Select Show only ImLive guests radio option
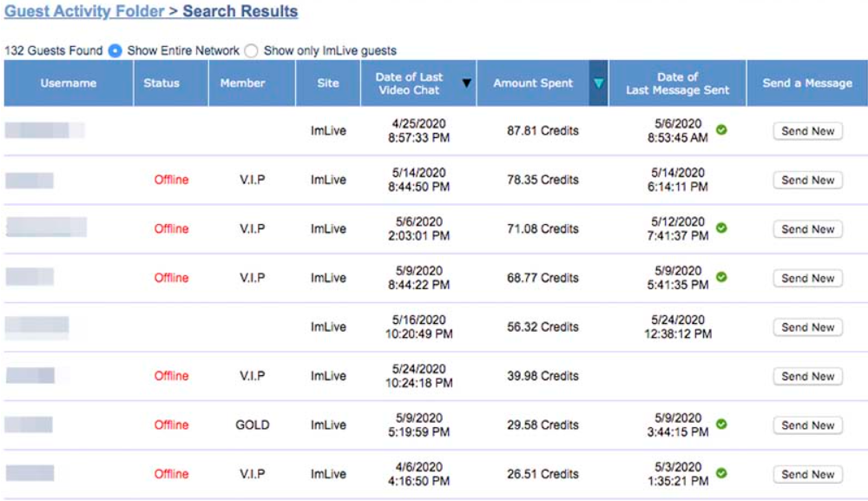Image resolution: width=868 pixels, height=501 pixels. [252, 51]
